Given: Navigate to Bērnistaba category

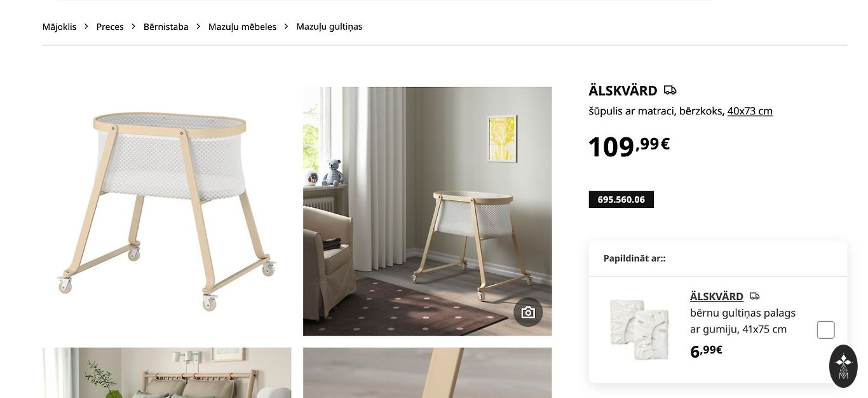Looking at the screenshot, I should pyautogui.click(x=166, y=27).
